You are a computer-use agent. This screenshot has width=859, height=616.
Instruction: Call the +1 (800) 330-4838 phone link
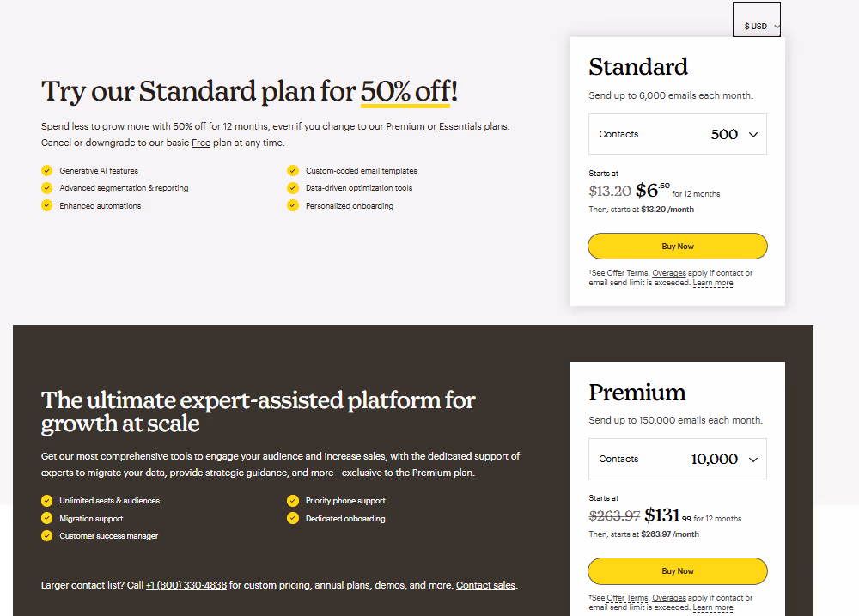click(x=186, y=585)
